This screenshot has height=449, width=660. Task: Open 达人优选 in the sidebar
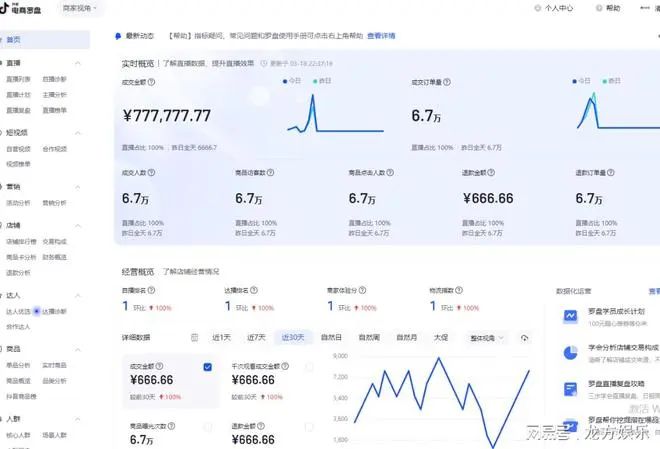(18, 311)
